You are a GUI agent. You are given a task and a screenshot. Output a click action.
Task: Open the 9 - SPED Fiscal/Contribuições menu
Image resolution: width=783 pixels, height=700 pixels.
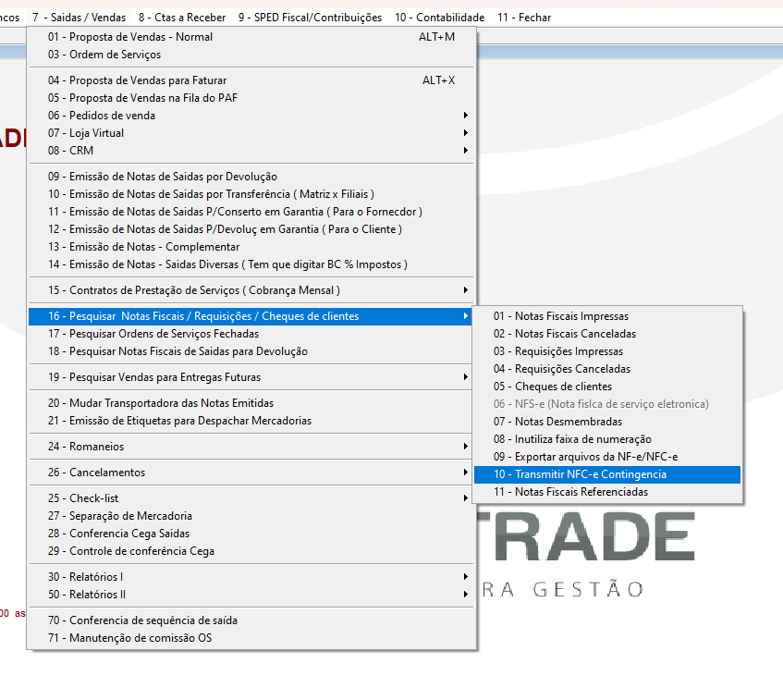[310, 18]
